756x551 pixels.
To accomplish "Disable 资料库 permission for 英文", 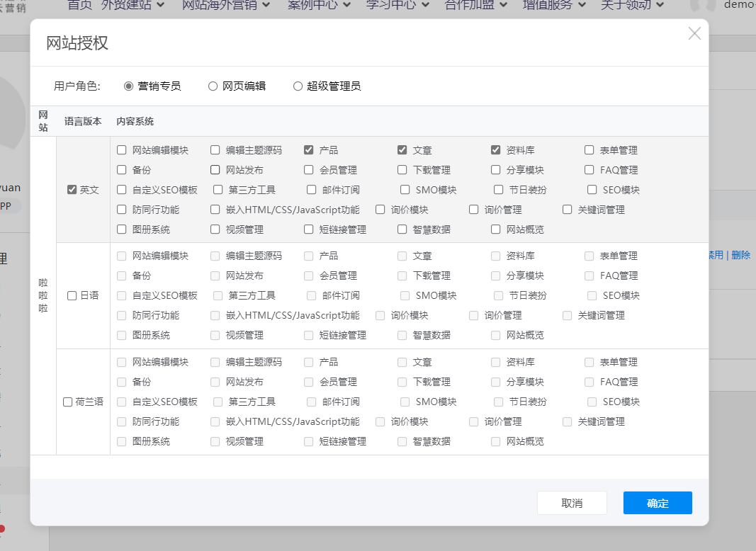I will click(x=496, y=150).
